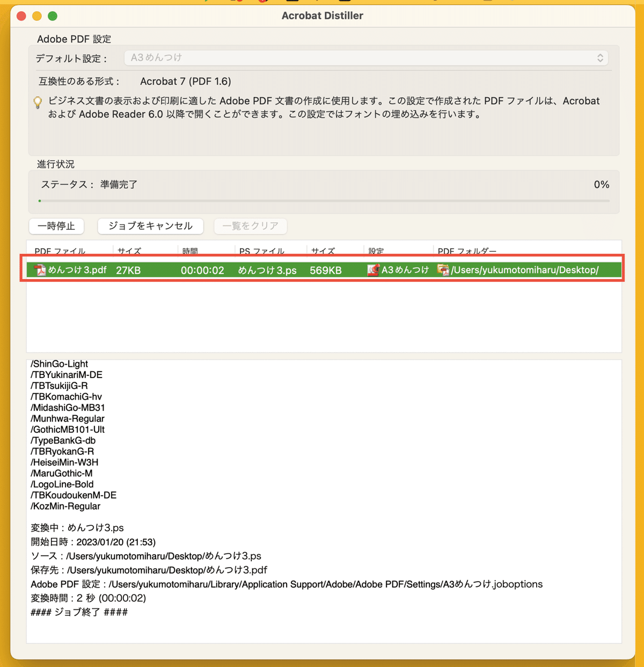
Task: Click /KozMin-Regular log line
Action: 65,506
